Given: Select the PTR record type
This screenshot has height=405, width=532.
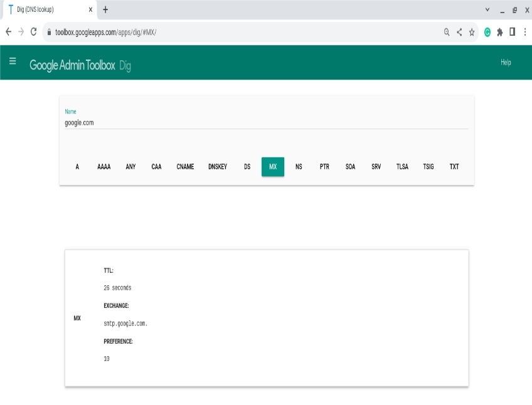Looking at the screenshot, I should pos(324,167).
